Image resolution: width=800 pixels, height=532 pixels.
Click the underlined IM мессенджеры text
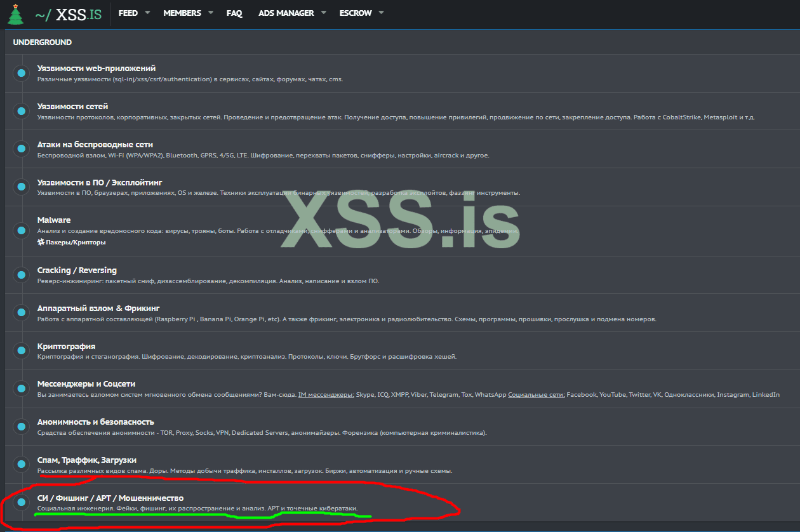326,395
